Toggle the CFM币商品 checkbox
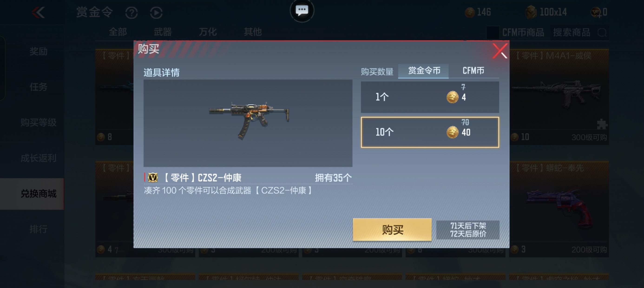The image size is (644, 288). click(x=493, y=33)
